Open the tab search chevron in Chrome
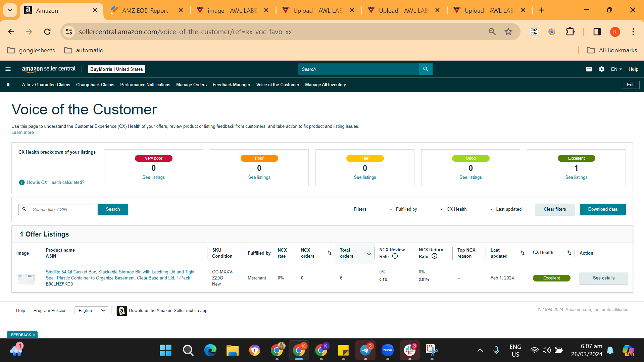Viewport: 644px width, 362px height. tap(10, 10)
